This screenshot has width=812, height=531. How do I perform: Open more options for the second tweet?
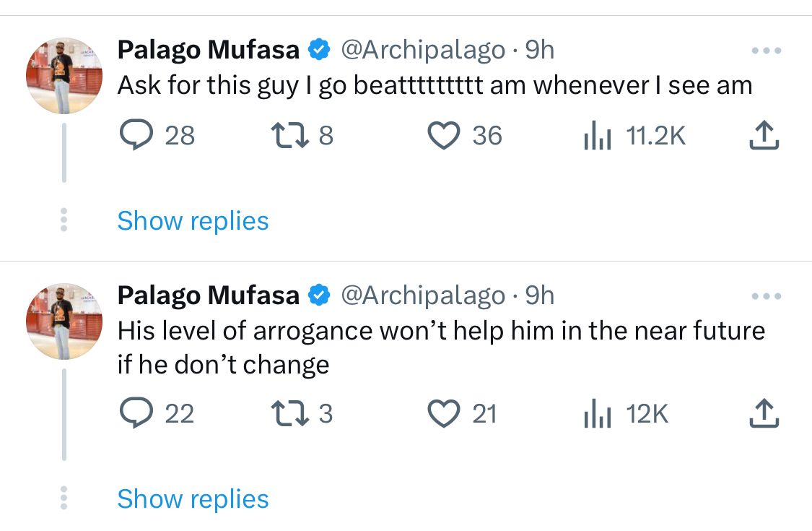pos(767,296)
